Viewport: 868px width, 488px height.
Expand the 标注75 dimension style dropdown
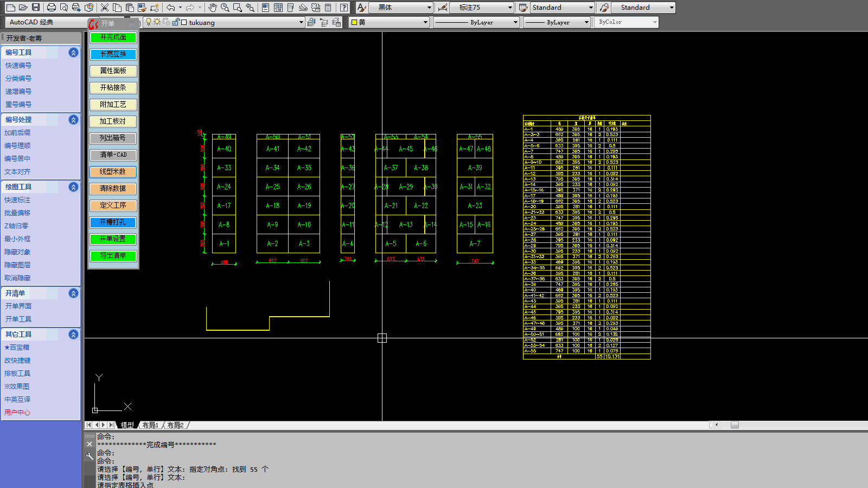coord(510,8)
